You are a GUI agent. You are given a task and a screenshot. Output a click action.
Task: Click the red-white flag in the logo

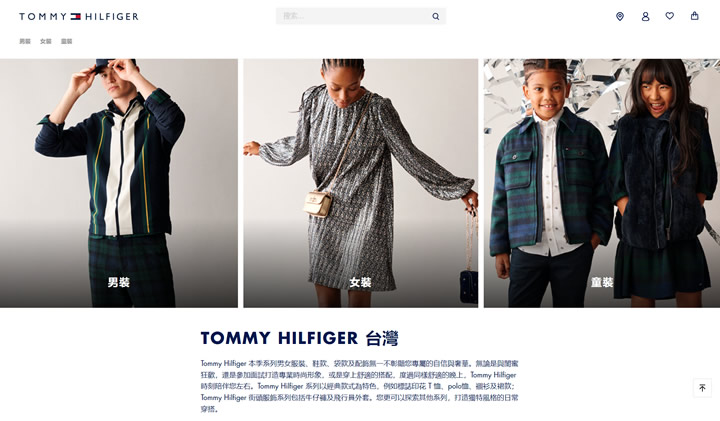point(75,17)
